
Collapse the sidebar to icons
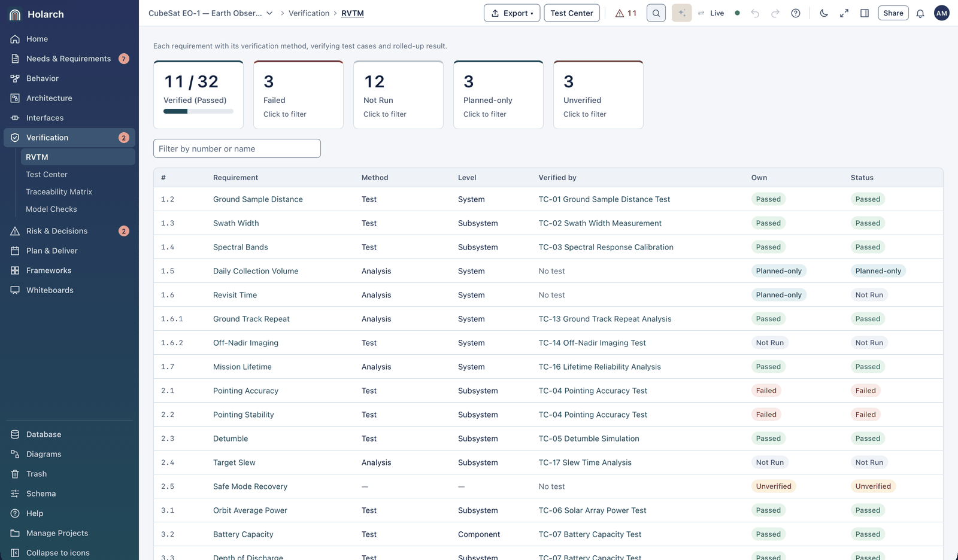click(69, 553)
